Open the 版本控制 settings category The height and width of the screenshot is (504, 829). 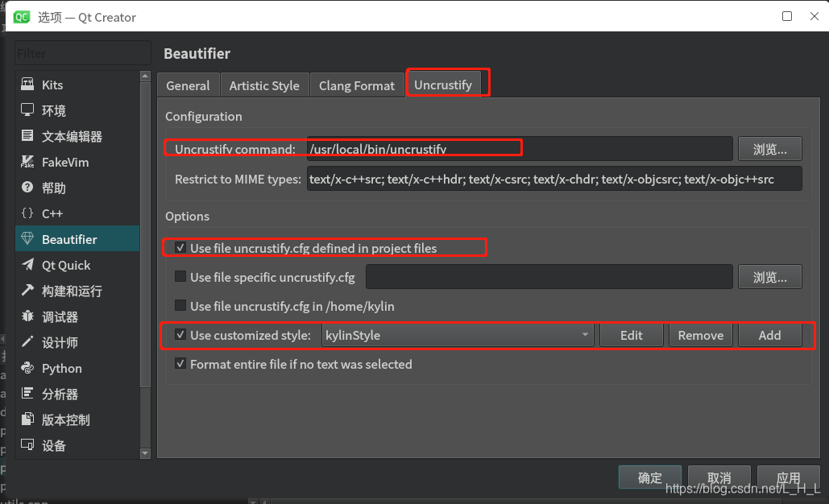tap(77, 419)
